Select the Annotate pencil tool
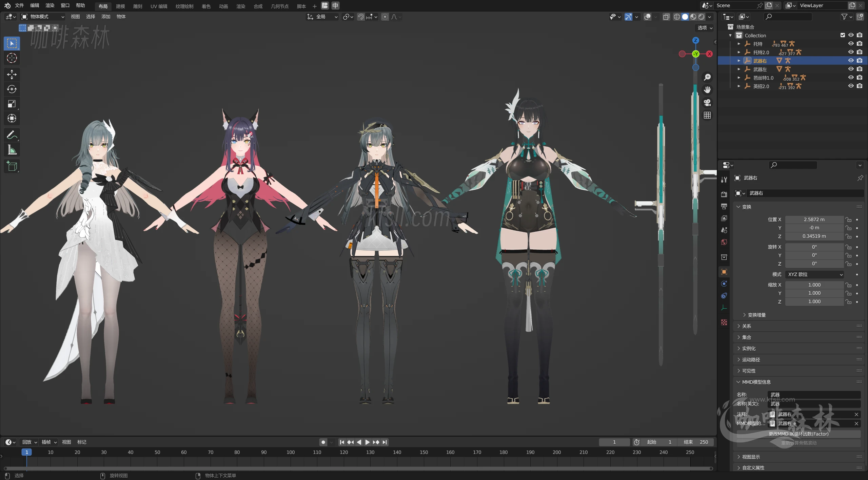This screenshot has width=868, height=480. 12,135
